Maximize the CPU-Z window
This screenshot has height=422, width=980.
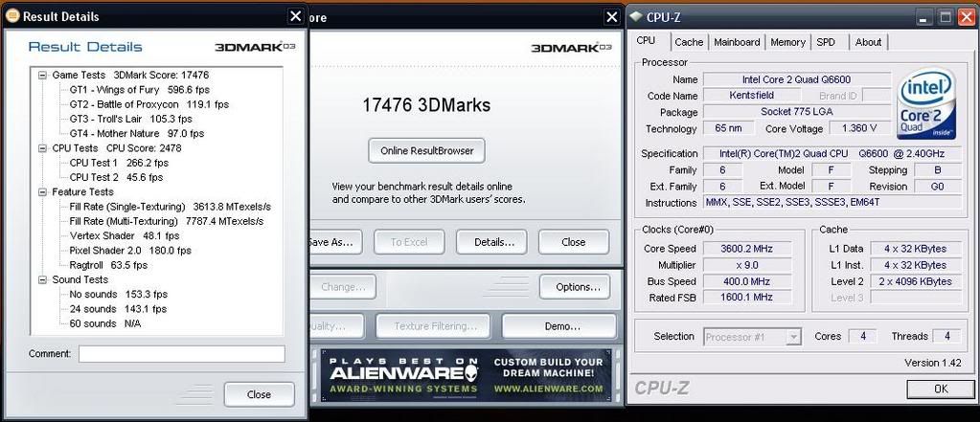click(946, 17)
